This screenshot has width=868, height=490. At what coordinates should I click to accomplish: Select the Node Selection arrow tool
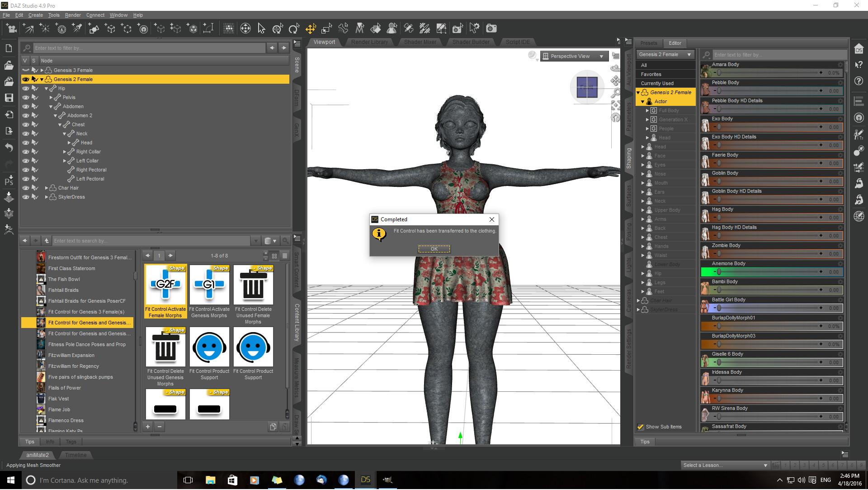pos(261,29)
